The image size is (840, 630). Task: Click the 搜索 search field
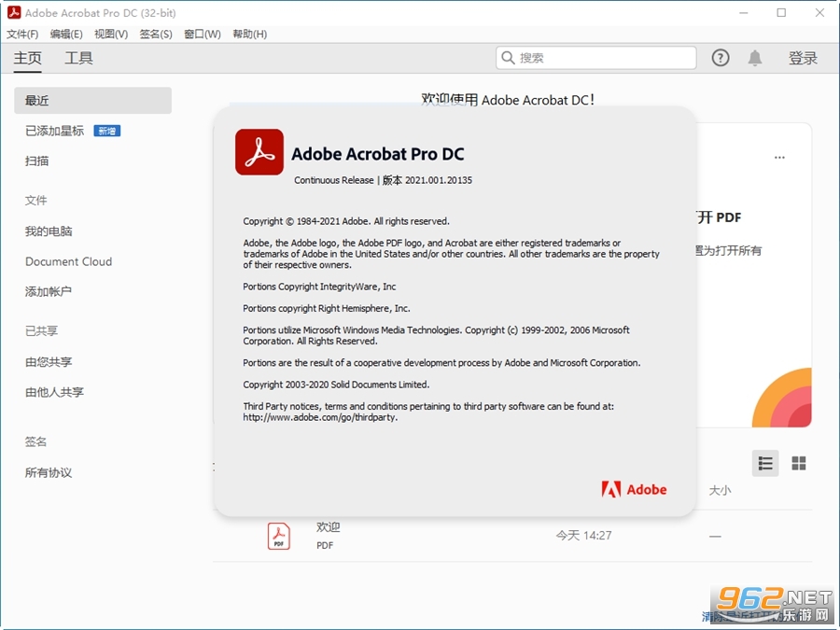click(x=595, y=58)
